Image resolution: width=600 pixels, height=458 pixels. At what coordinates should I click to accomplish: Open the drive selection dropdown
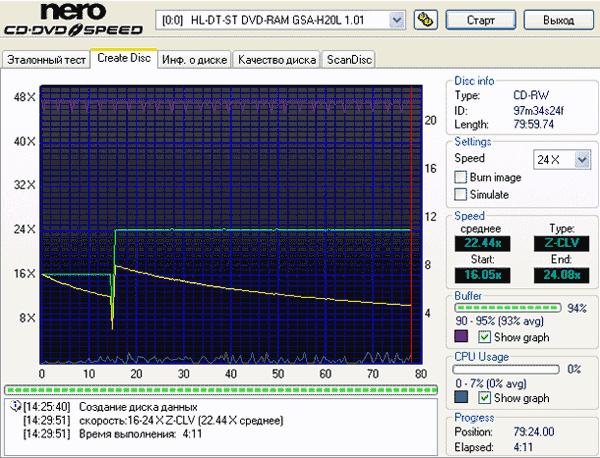click(x=397, y=20)
